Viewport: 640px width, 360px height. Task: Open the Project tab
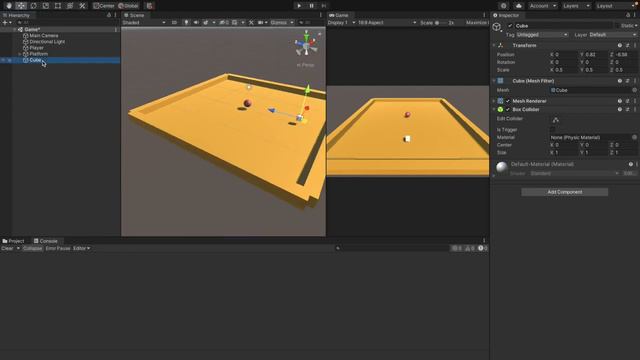pyautogui.click(x=13, y=241)
